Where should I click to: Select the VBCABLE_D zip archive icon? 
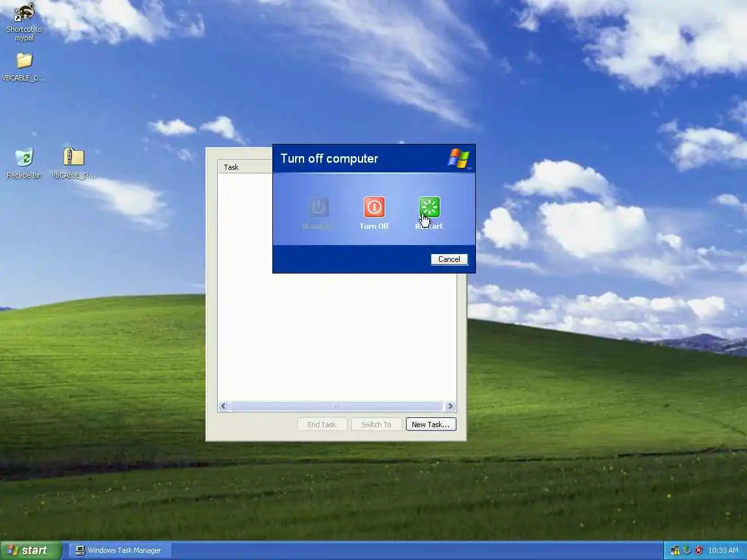point(73,163)
